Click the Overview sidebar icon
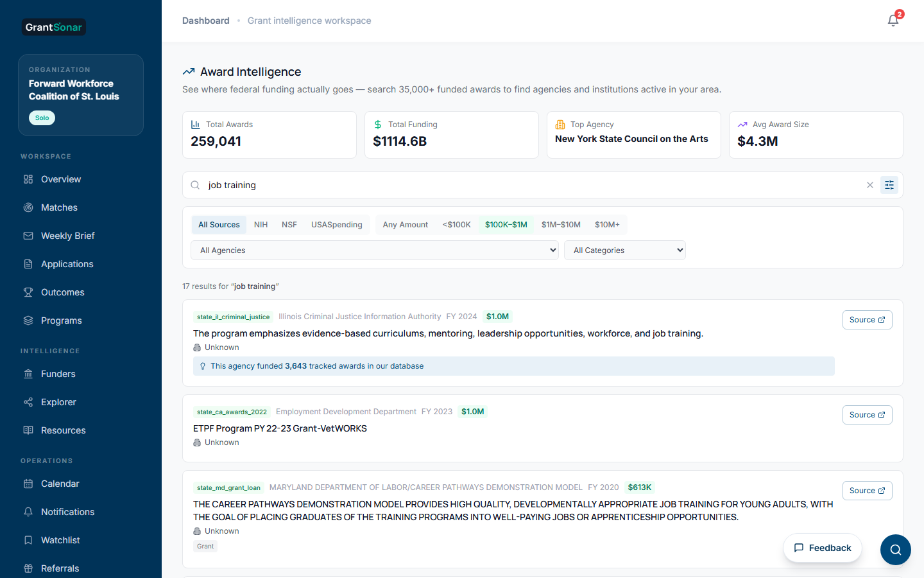 (x=28, y=179)
